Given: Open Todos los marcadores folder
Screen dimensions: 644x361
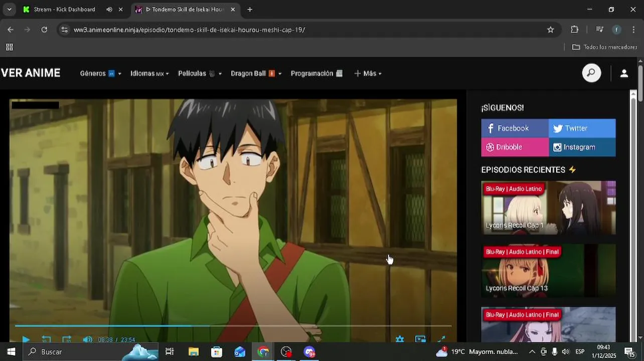Looking at the screenshot, I should pyautogui.click(x=605, y=47).
